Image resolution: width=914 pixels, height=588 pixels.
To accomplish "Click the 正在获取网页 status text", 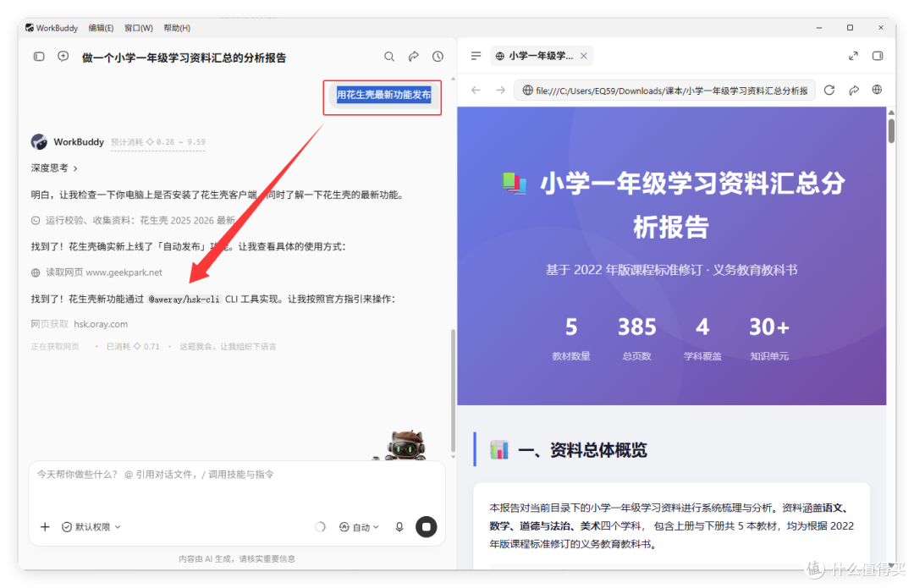I will pos(55,346).
